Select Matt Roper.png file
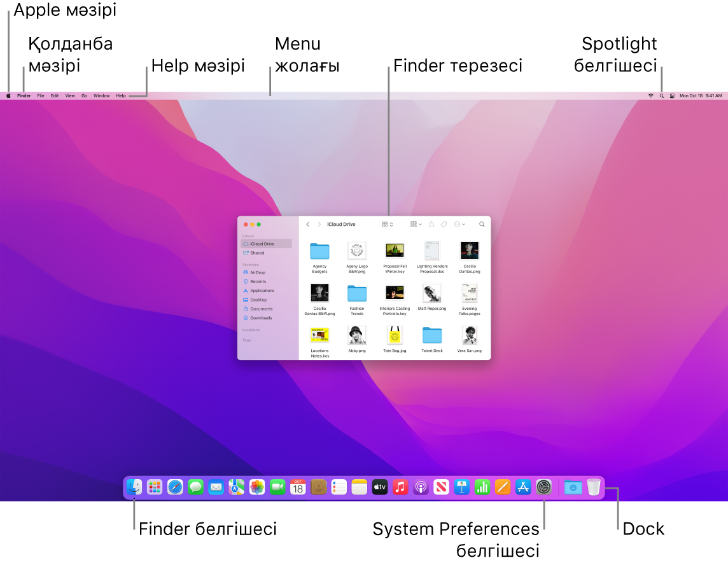Viewport: 728px width, 565px height. pyautogui.click(x=432, y=298)
